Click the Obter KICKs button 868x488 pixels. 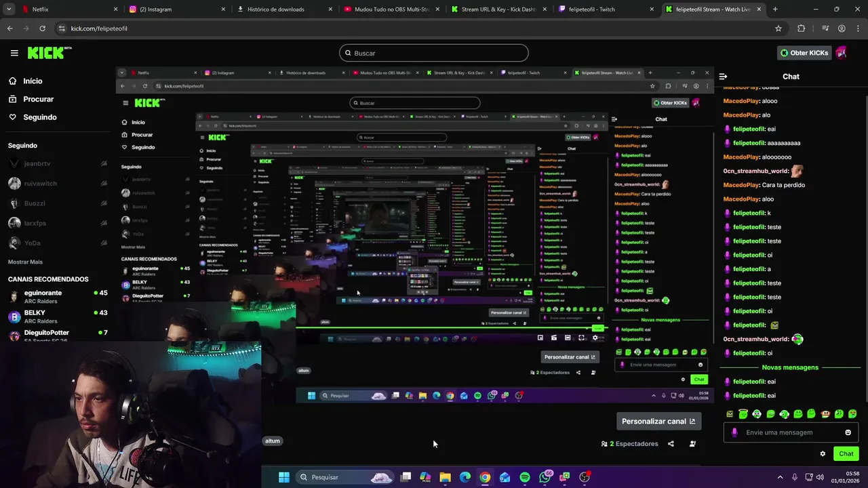[x=804, y=53]
